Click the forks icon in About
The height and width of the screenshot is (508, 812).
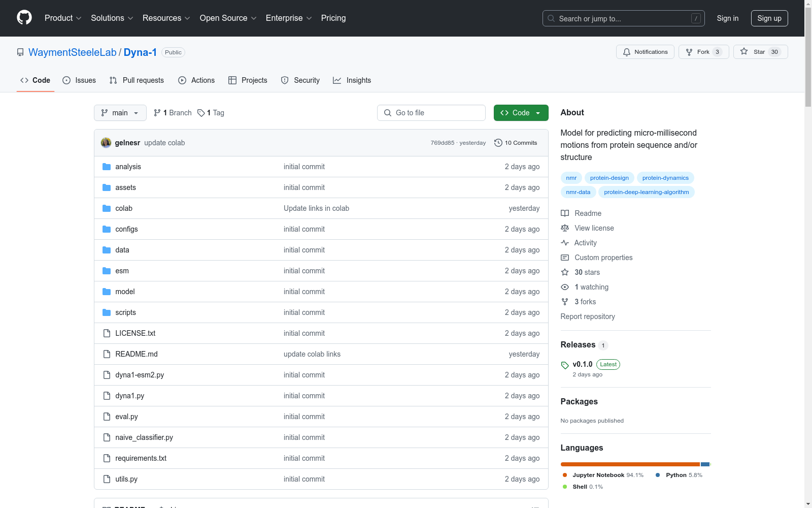click(x=565, y=302)
